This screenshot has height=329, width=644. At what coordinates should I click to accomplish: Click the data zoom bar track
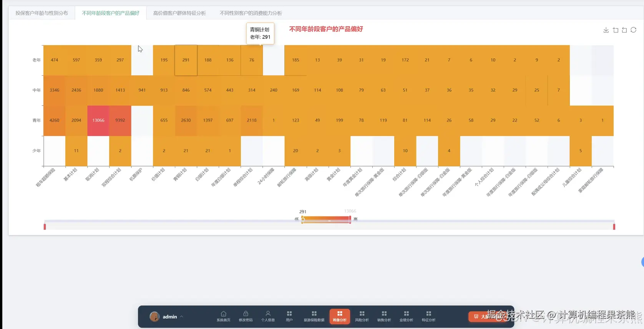(329, 226)
